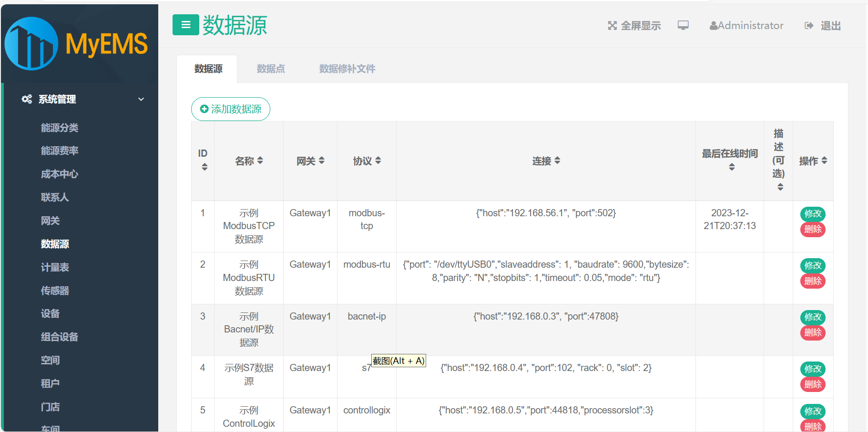Viewport: 868px width, 432px height.
Task: Click the 添加数据源 button
Action: pyautogui.click(x=231, y=109)
